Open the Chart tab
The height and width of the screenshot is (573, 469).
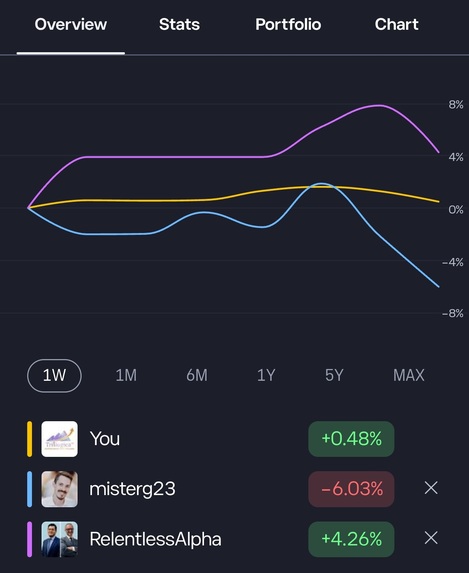click(397, 24)
